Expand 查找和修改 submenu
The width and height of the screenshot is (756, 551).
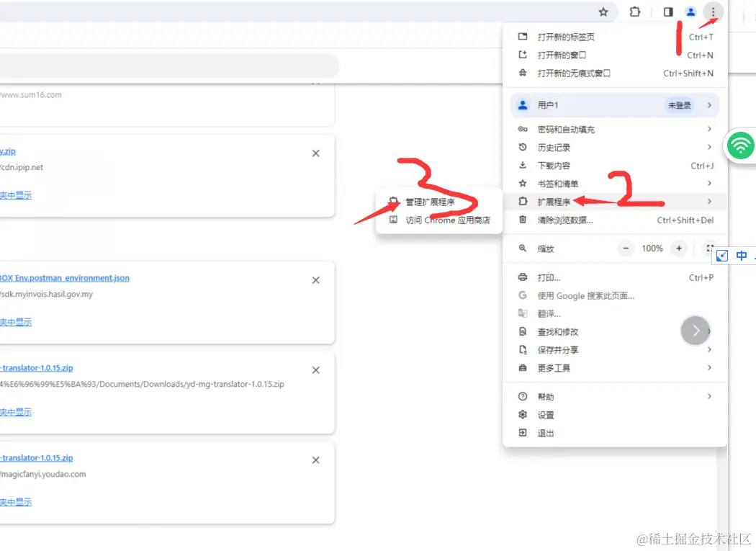(x=615, y=332)
